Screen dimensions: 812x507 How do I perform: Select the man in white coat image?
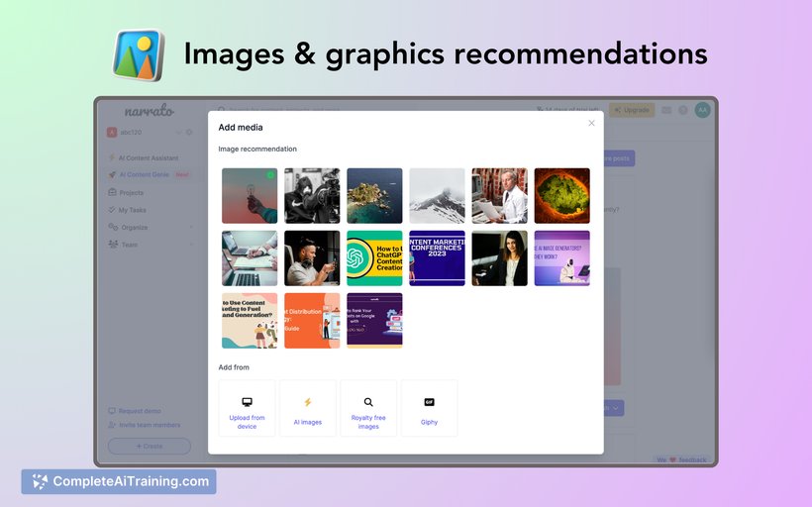[x=500, y=196]
